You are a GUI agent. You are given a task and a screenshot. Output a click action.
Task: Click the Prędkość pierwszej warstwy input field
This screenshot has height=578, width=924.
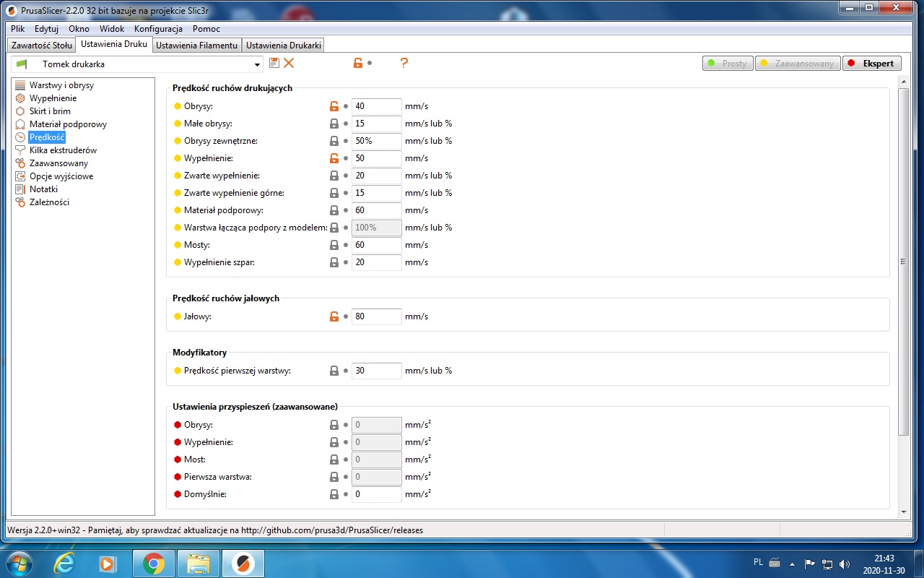[x=376, y=371]
